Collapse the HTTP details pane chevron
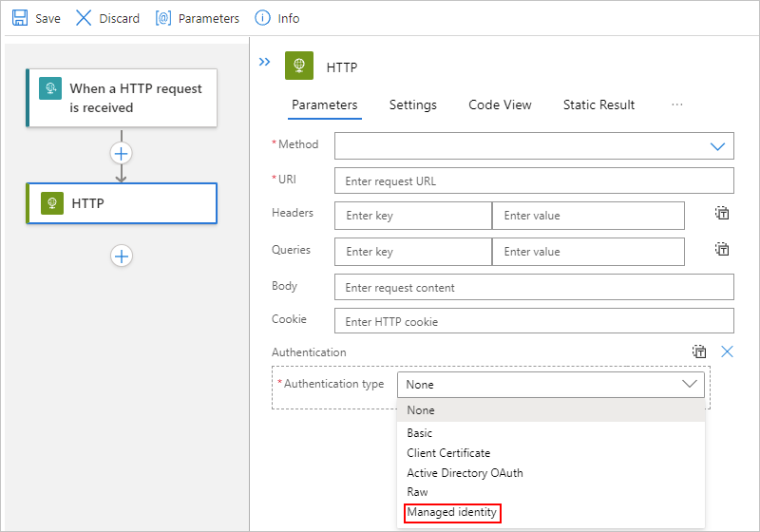Screen dimensions: 760x532 tap(265, 62)
